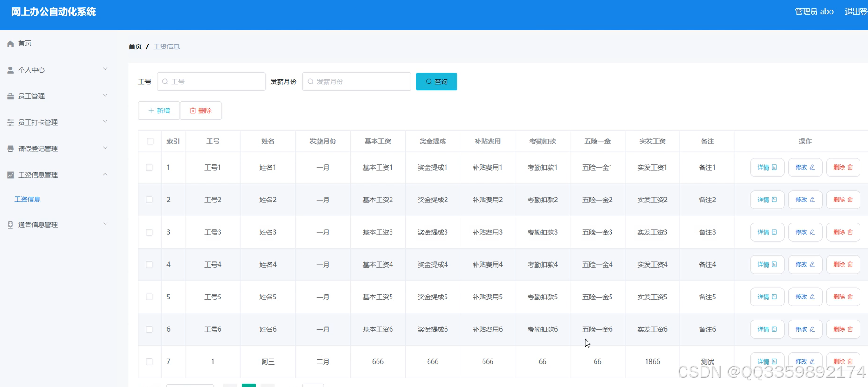The image size is (868, 387).
Task: Click 修改 for row 工号2
Action: coord(805,200)
